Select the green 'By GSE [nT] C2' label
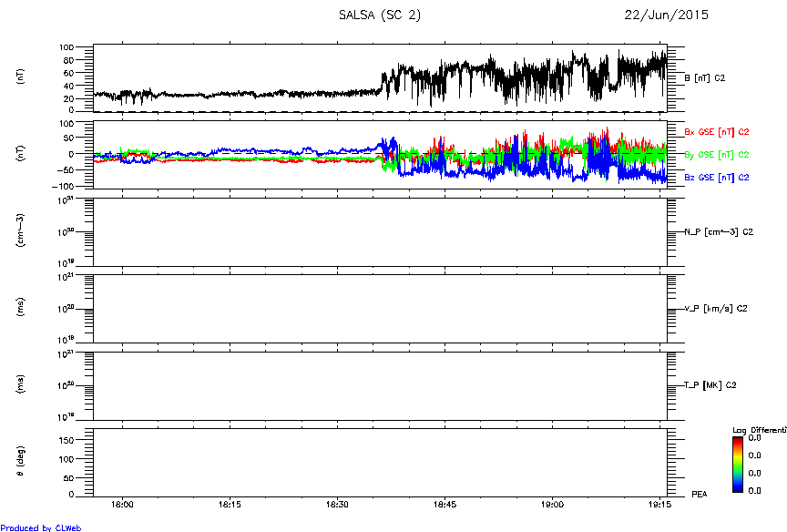 click(717, 155)
